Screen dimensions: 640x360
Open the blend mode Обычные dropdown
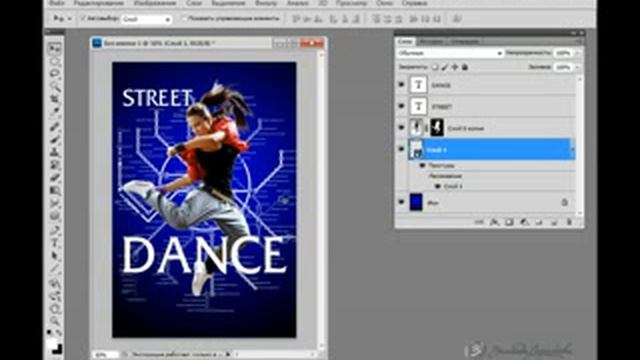point(450,53)
